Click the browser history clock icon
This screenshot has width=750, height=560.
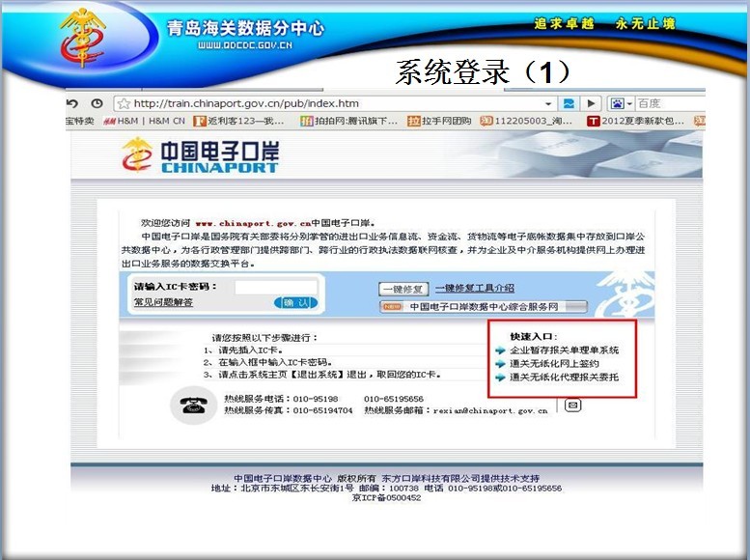[x=97, y=103]
